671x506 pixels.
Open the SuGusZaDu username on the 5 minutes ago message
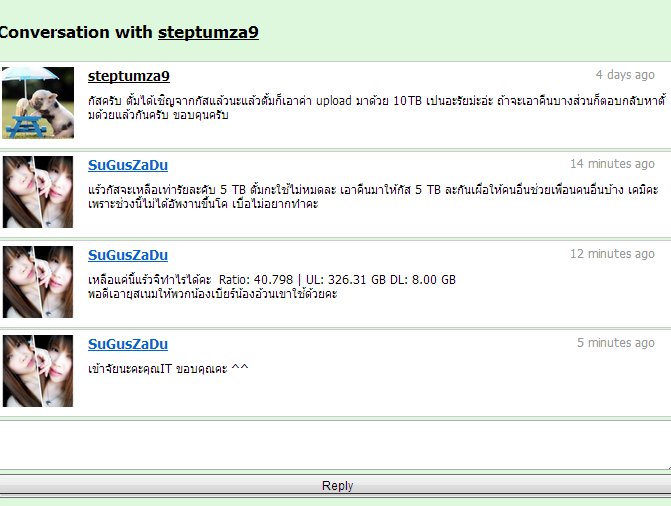pos(128,344)
